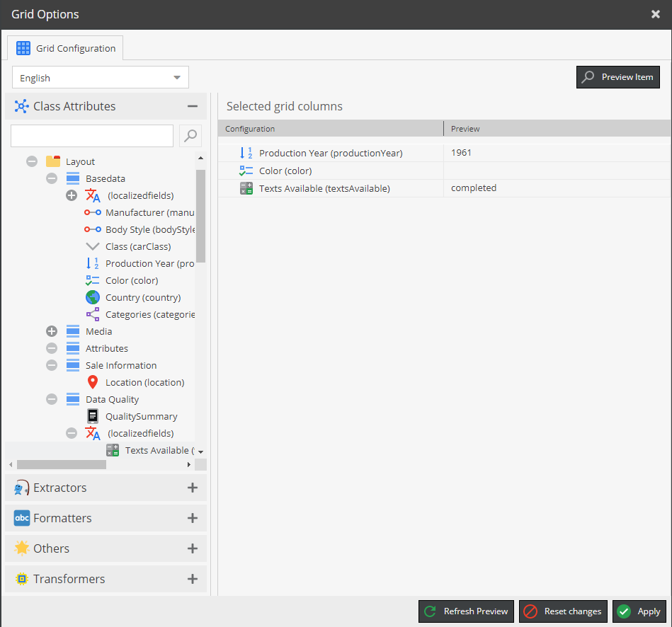Click the Production Year numeric icon in tree
Viewport: 672px width, 627px height.
(x=93, y=263)
